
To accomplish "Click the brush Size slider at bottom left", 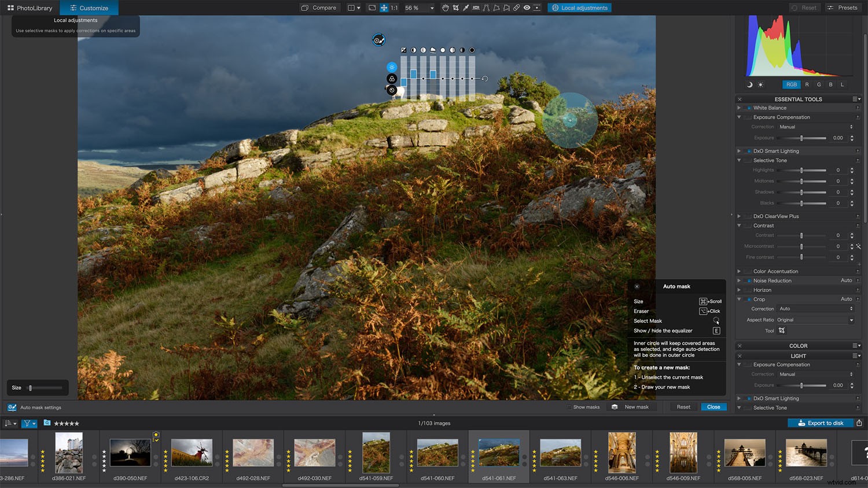I will tap(31, 387).
